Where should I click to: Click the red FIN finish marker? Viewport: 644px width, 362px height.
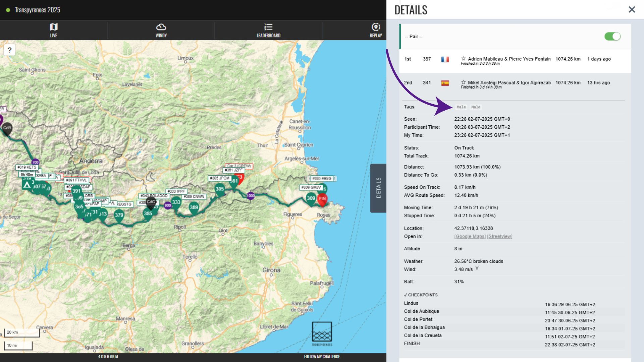coord(322,199)
